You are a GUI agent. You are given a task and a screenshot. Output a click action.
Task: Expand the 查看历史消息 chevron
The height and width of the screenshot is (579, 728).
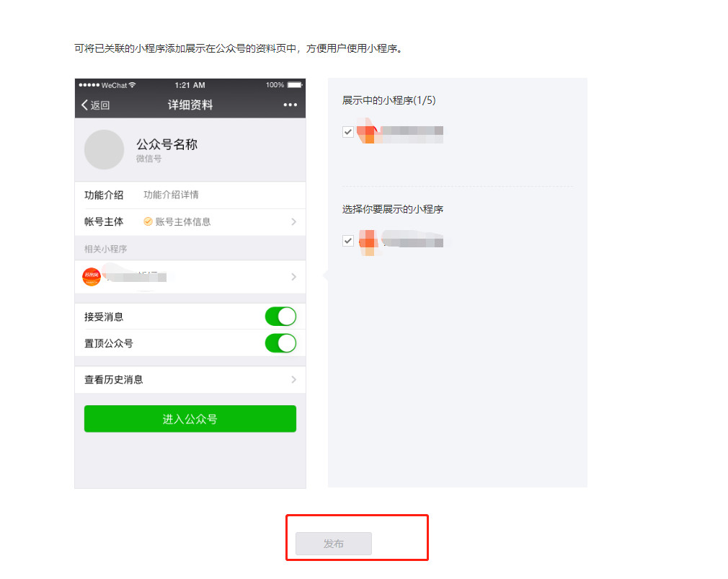click(293, 380)
